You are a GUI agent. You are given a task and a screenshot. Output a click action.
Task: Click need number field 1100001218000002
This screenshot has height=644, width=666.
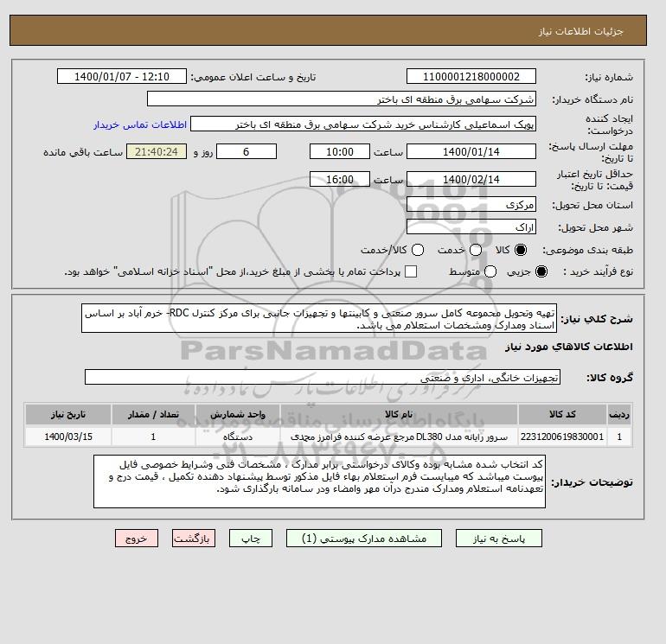[x=471, y=76]
